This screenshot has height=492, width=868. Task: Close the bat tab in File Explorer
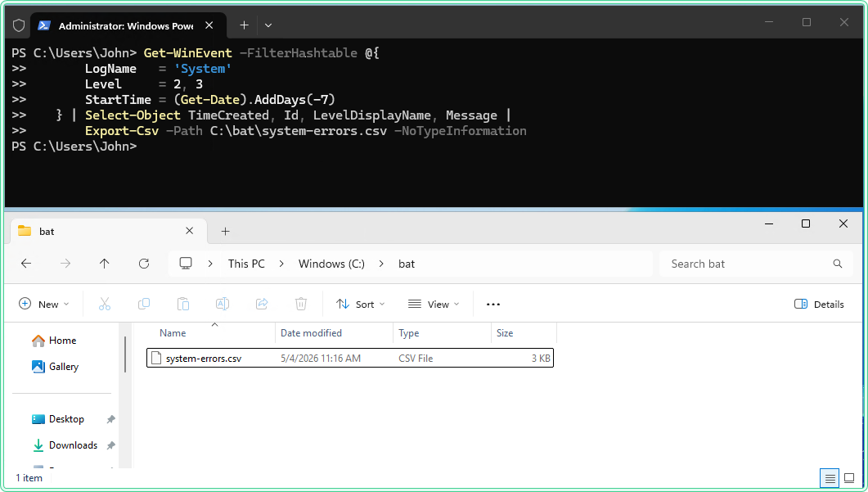(x=189, y=231)
